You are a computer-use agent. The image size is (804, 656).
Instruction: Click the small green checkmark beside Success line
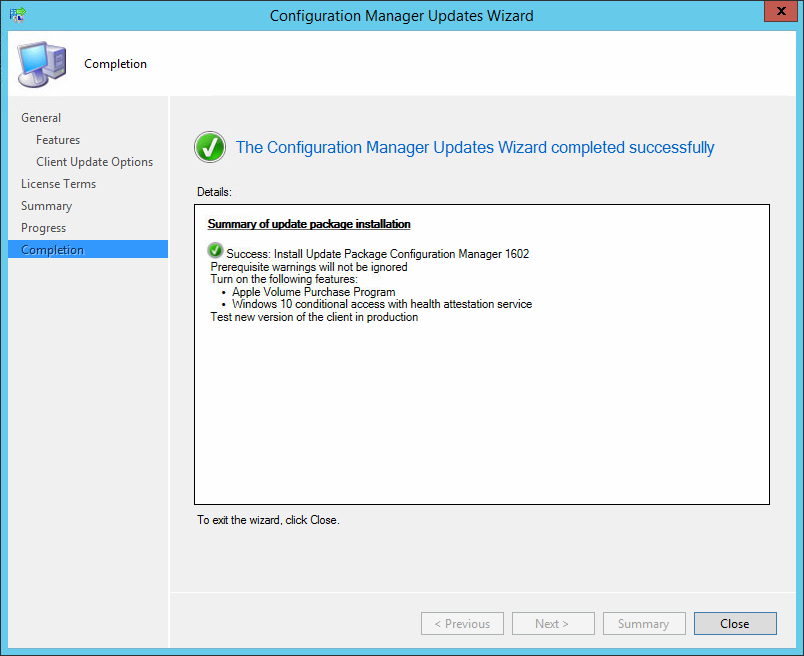tap(215, 251)
